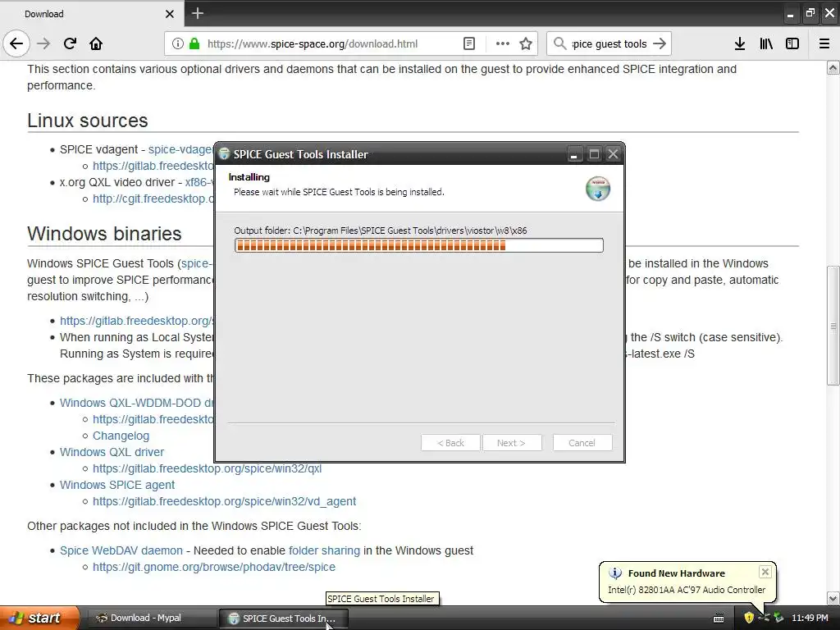The image size is (840, 630).
Task: Open the downloads arrow toolbar icon
Action: [x=739, y=43]
